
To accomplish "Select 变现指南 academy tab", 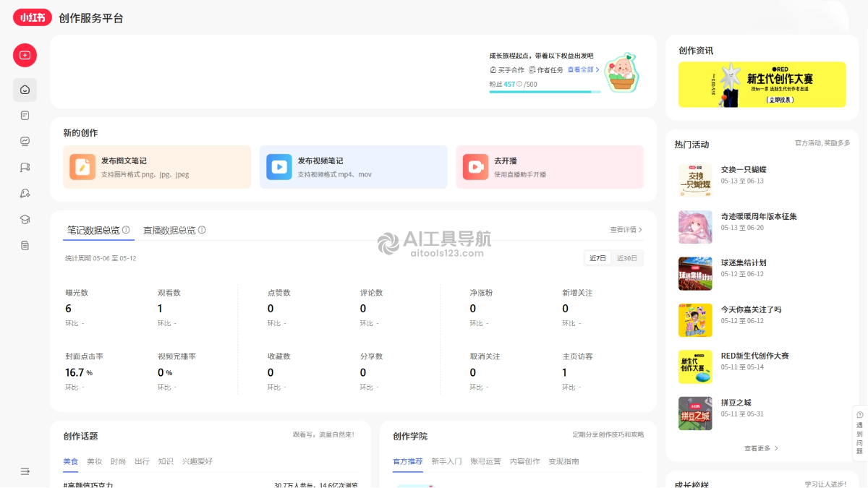I will pos(564,461).
